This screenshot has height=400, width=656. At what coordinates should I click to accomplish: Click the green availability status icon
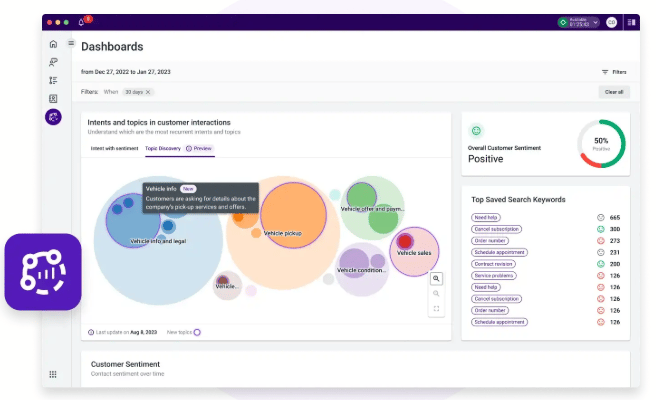[x=563, y=22]
